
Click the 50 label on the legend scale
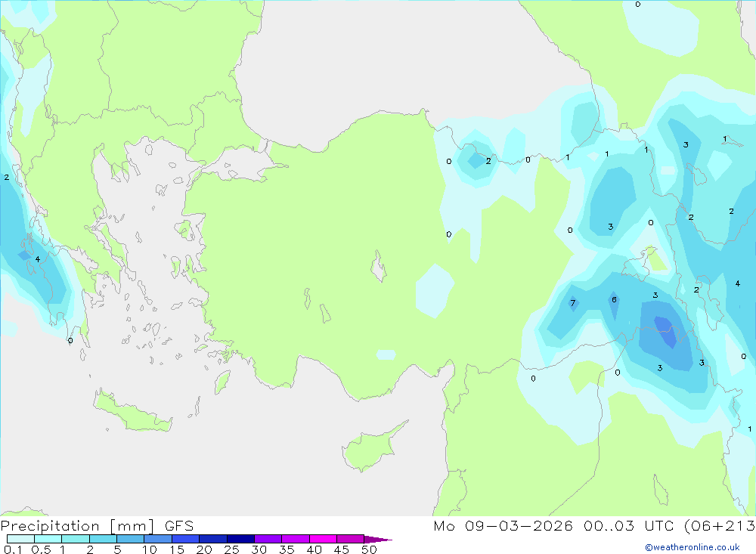coord(369,549)
